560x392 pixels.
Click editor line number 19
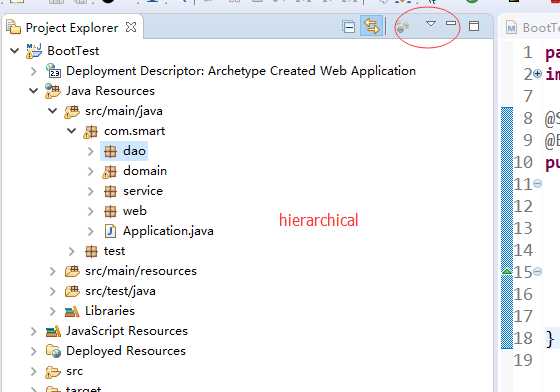tap(523, 360)
